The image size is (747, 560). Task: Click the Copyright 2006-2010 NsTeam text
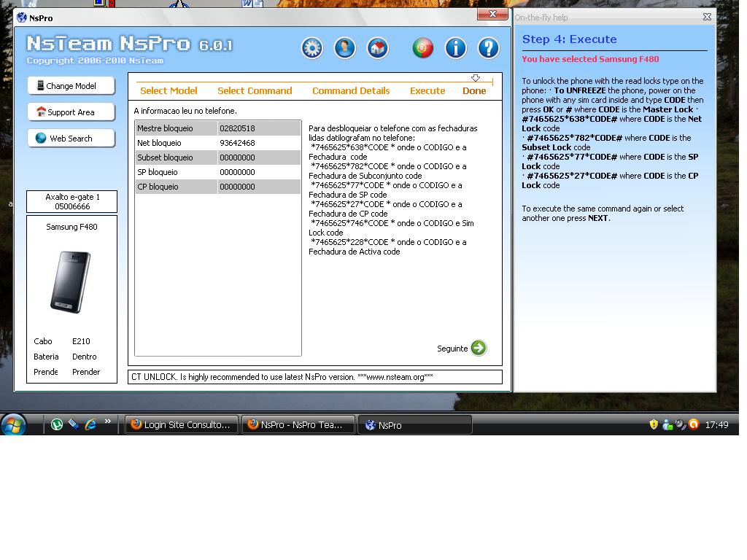[x=95, y=61]
